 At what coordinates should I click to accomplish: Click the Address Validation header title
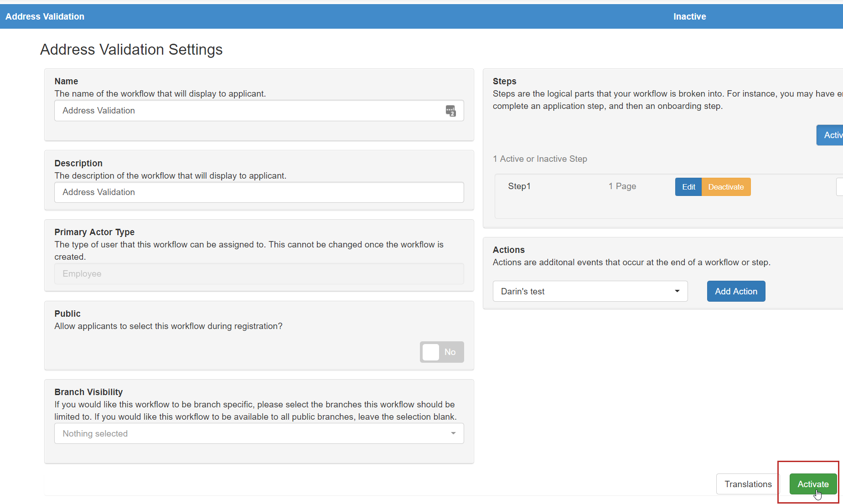pyautogui.click(x=45, y=16)
